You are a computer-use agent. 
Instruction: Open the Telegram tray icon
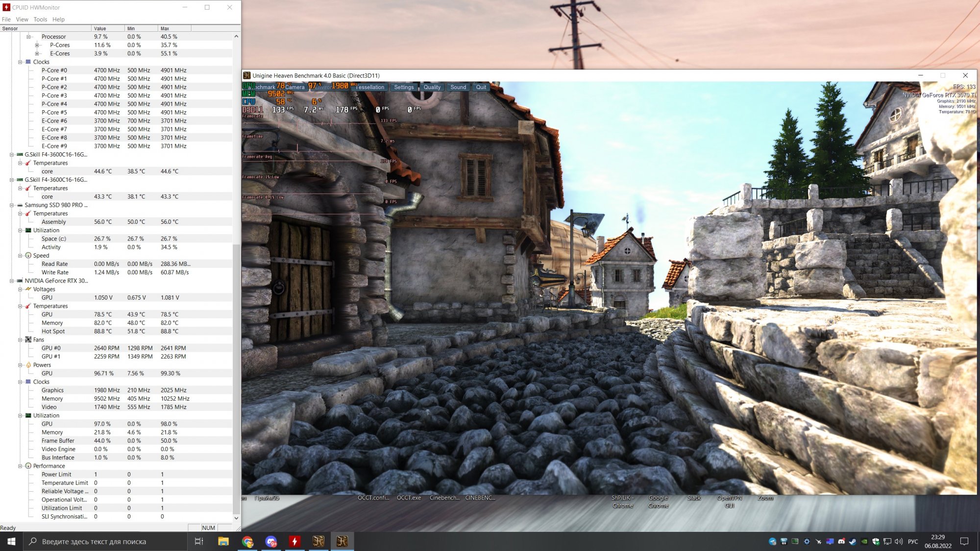point(772,541)
